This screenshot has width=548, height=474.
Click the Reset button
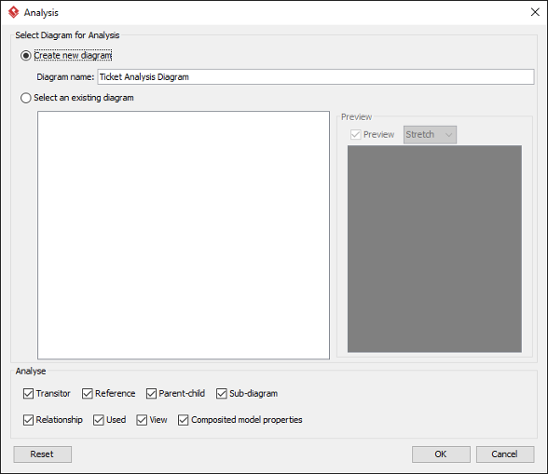(x=43, y=454)
